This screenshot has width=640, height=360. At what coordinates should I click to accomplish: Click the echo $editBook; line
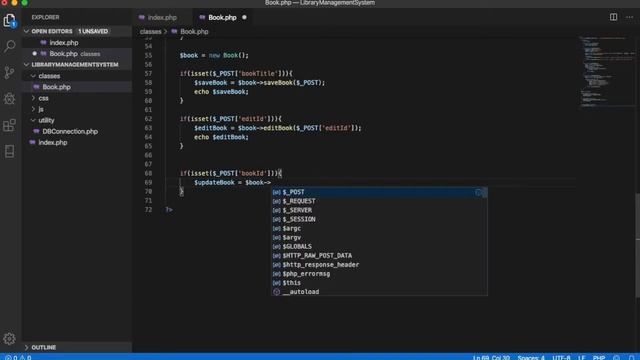click(221, 137)
